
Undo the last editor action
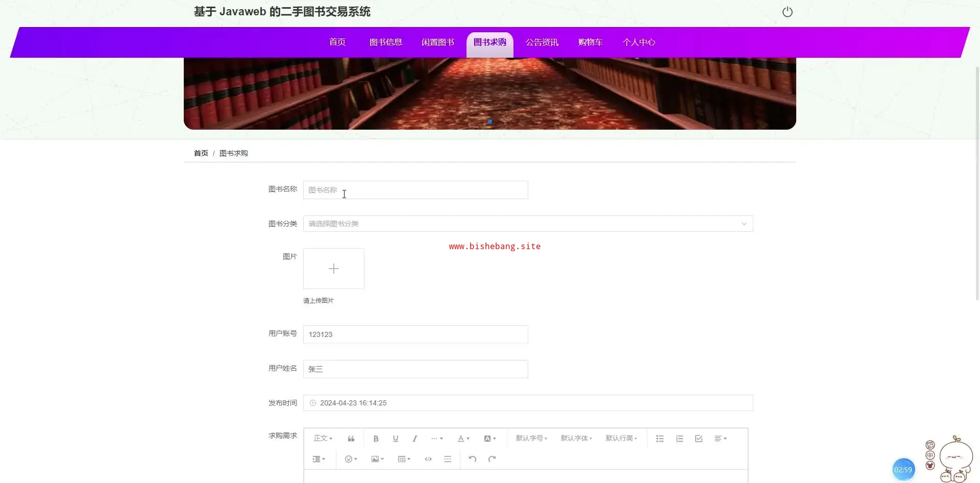coord(473,459)
